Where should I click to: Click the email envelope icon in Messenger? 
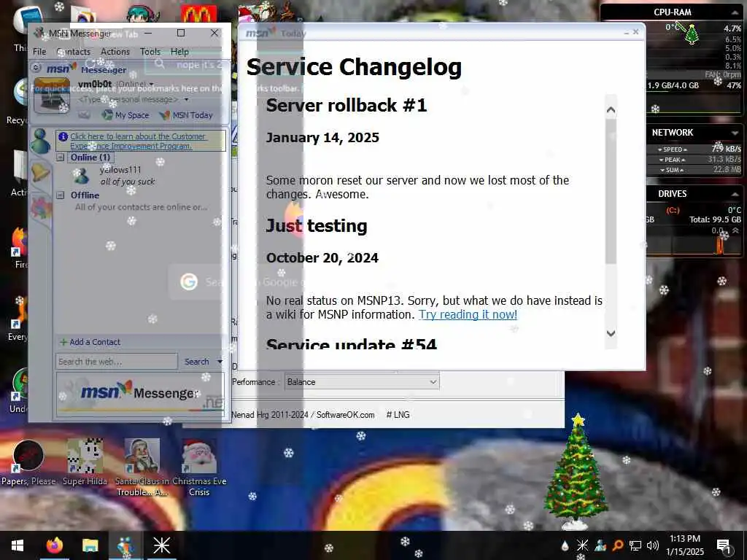(85, 114)
